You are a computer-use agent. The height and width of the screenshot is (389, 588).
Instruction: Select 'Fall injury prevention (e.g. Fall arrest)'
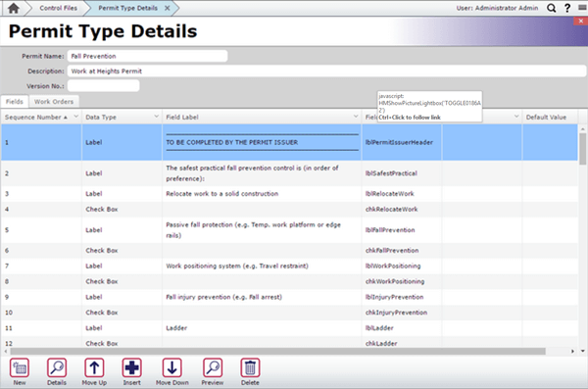point(223,297)
